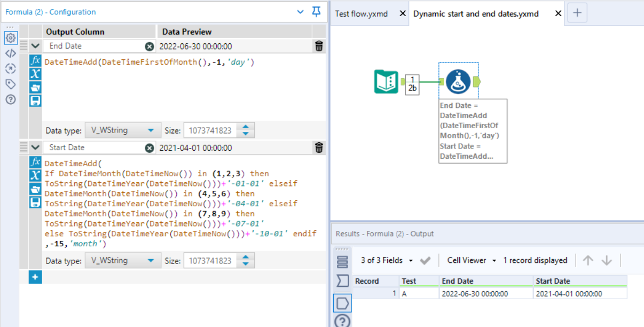Open columns and constants for End Date
The image size is (644, 327).
pos(35,74)
